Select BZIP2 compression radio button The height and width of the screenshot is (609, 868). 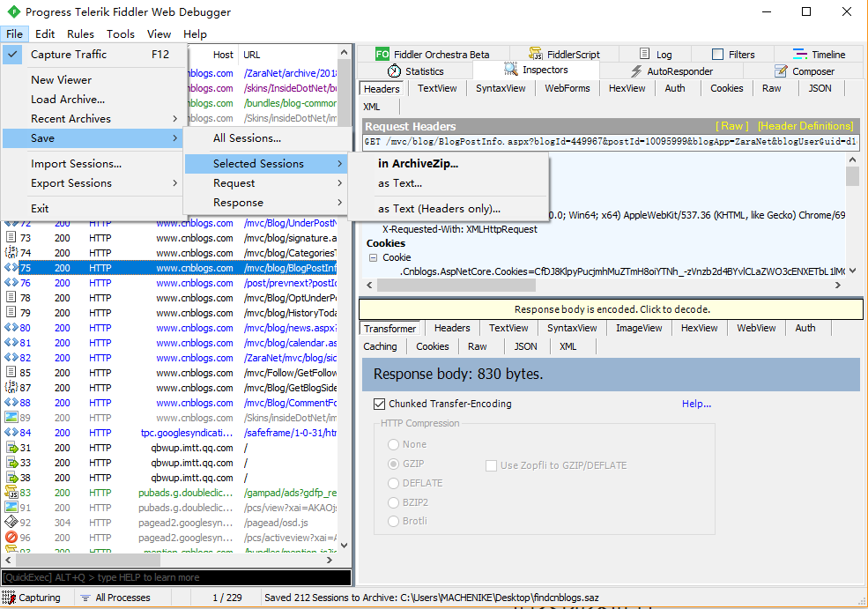coord(394,502)
